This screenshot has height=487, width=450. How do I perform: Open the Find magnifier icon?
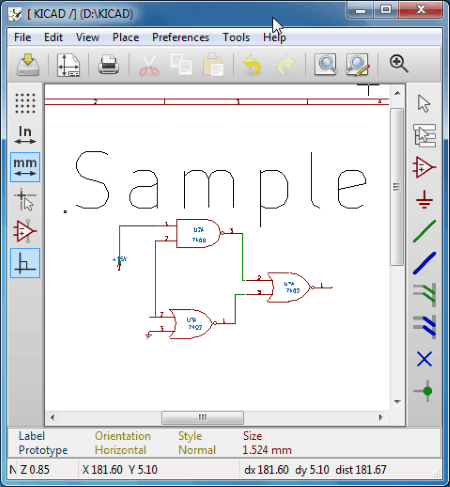point(326,64)
